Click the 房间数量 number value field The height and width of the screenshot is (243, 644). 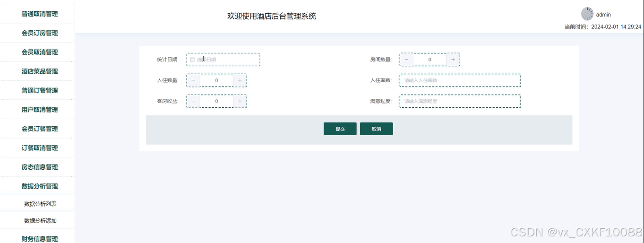pyautogui.click(x=429, y=60)
